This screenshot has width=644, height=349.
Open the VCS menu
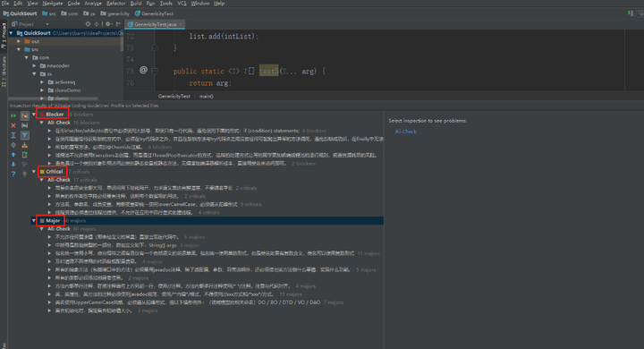tap(182, 4)
